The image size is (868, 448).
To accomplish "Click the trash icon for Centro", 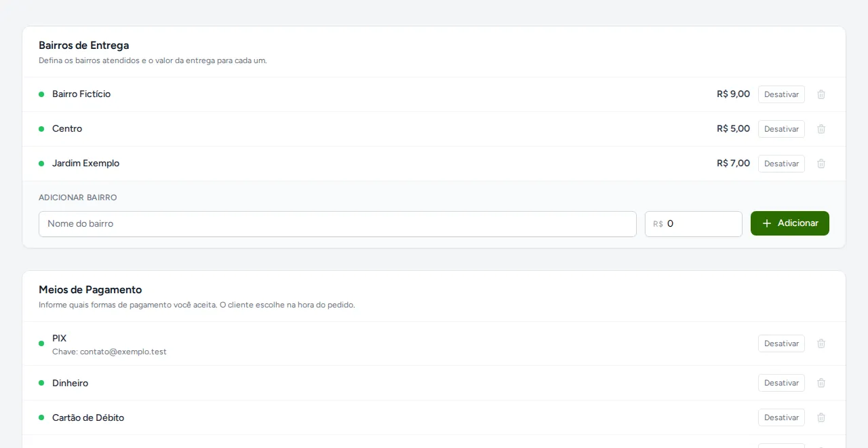I will [x=821, y=129].
